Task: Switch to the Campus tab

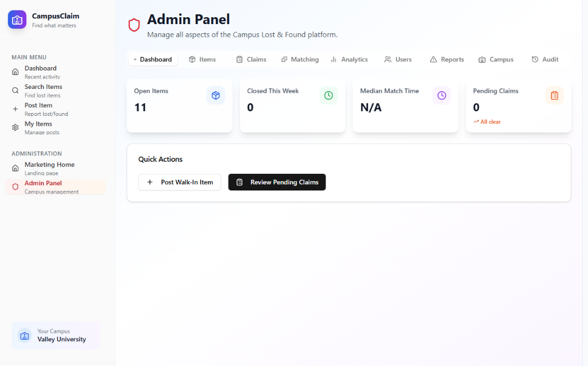Action: tap(496, 59)
